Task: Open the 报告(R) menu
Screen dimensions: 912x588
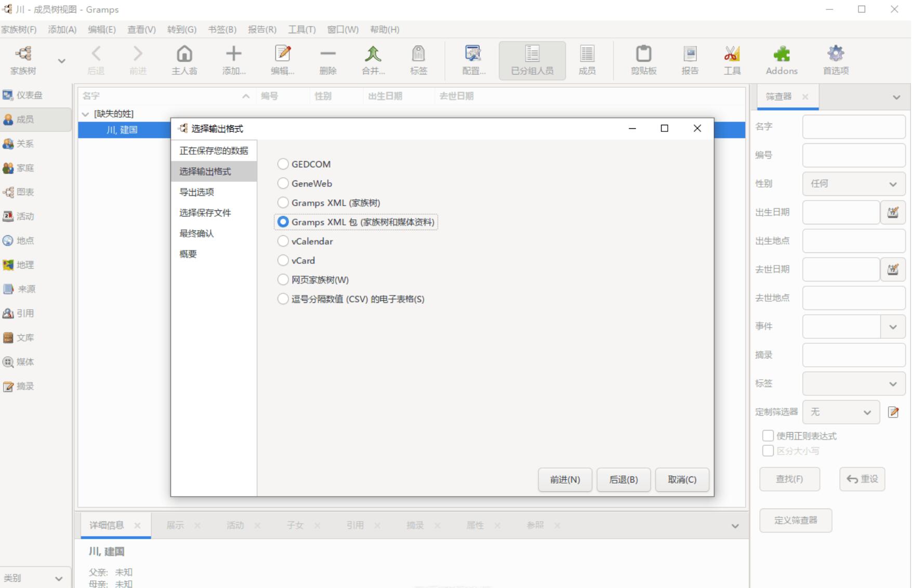Action: [x=262, y=30]
